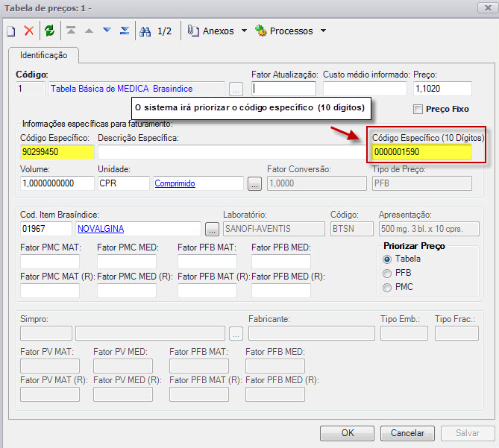Viewport: 499px width, 448px height.
Task: Go to the previous record up arrow
Action: [x=89, y=31]
